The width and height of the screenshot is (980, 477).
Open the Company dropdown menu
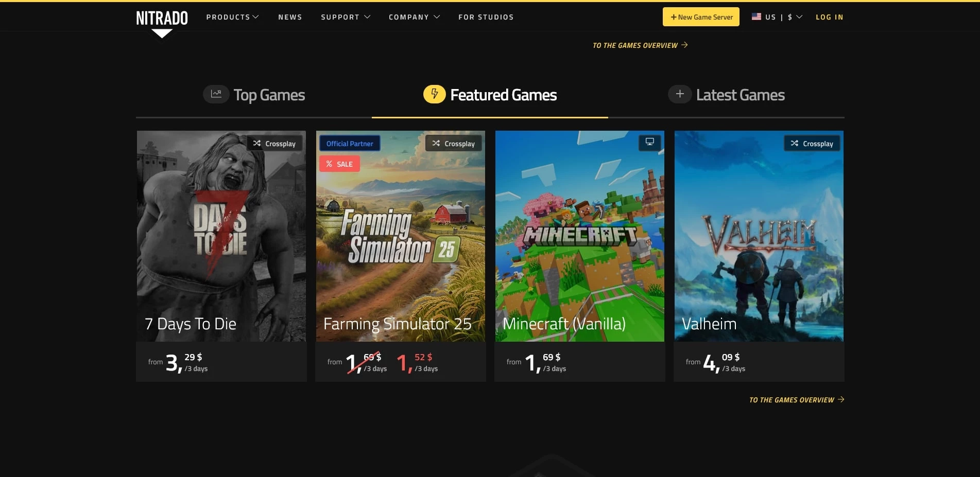(415, 17)
